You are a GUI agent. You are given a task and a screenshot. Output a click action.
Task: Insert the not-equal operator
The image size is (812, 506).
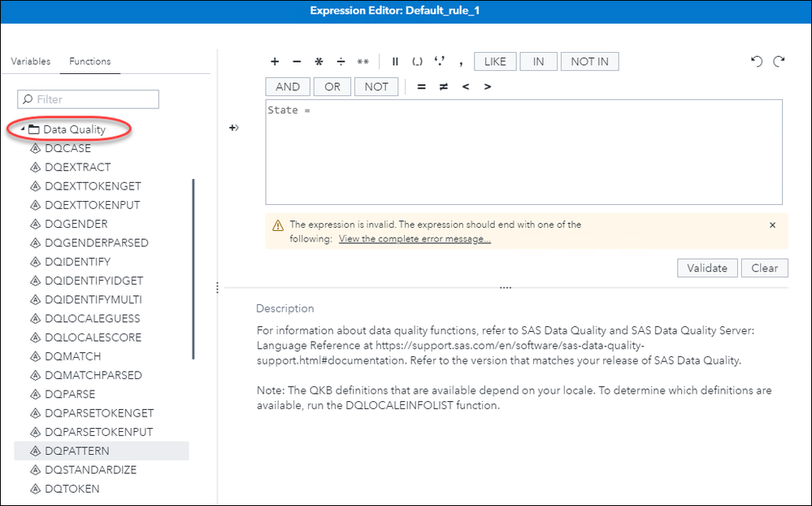(x=443, y=87)
